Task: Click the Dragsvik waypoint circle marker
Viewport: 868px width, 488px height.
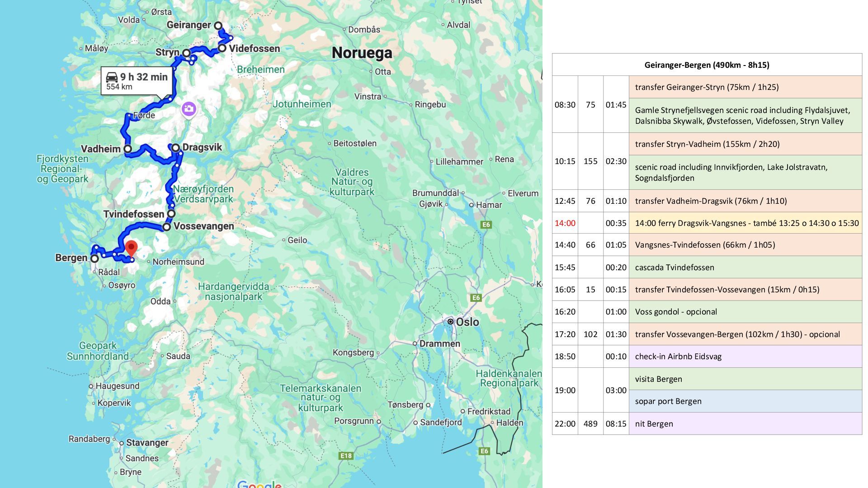Action: pos(175,148)
